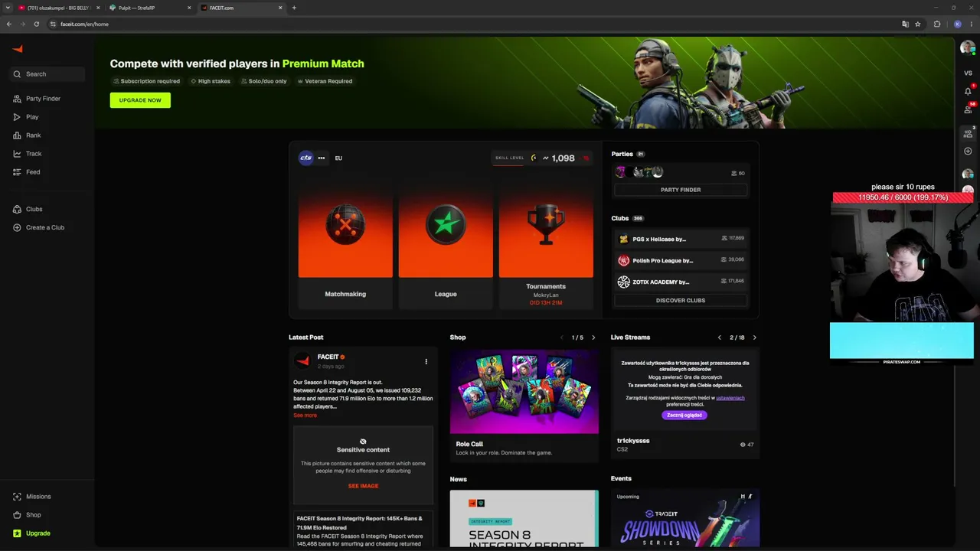The height and width of the screenshot is (551, 980).
Task: Click the PARTY FINDER button
Action: [681, 190]
